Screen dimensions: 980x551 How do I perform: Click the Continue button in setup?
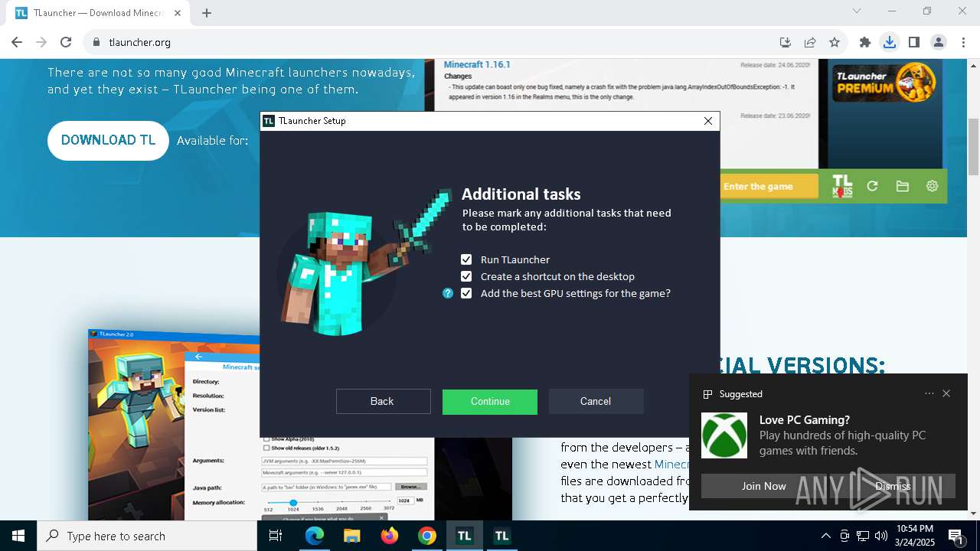tap(490, 402)
